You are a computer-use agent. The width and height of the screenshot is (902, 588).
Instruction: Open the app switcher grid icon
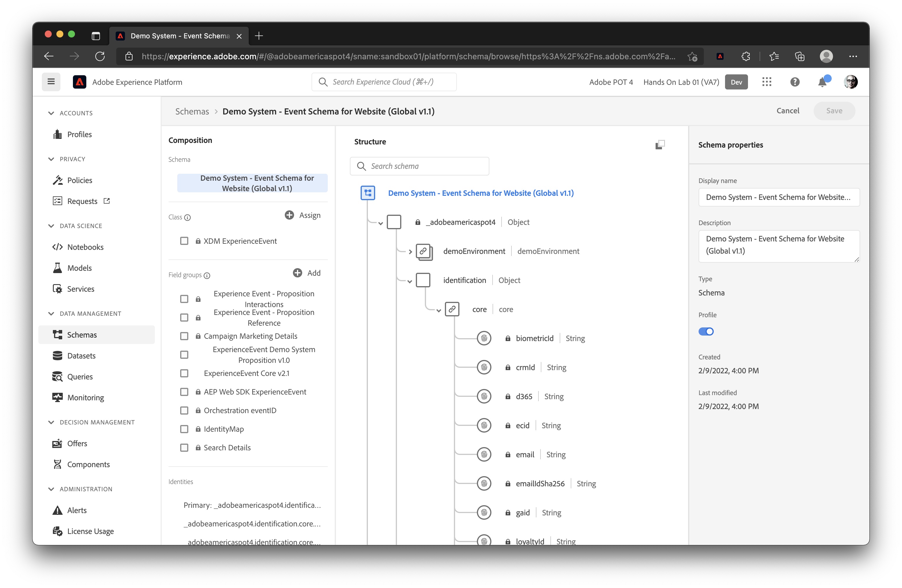click(767, 82)
